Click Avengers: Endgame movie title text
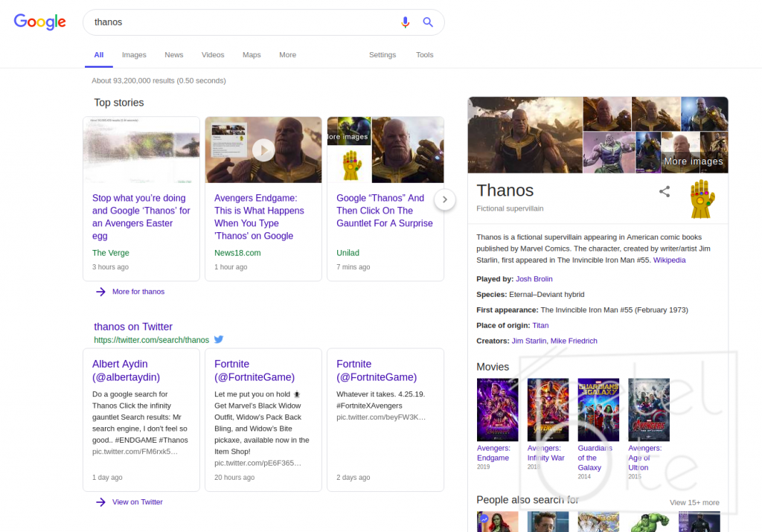 pyautogui.click(x=493, y=453)
